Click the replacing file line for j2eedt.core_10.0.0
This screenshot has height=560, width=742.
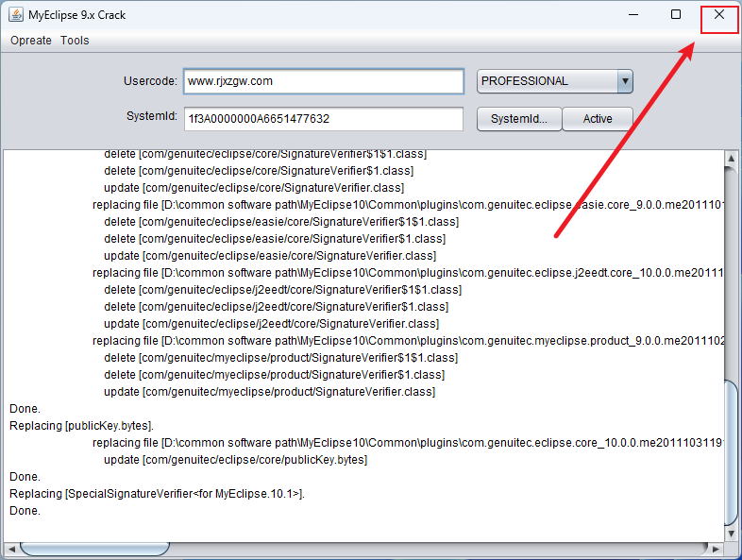(x=408, y=273)
